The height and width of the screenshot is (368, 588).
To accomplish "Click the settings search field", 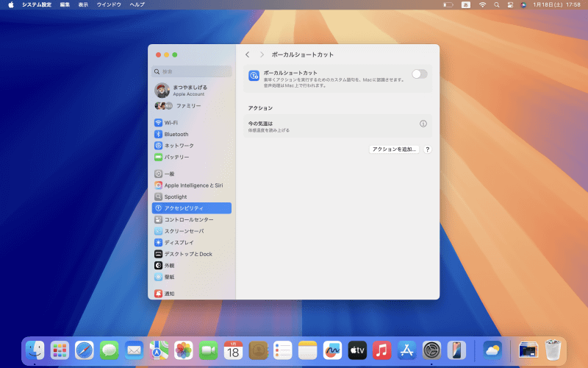I will tap(192, 71).
